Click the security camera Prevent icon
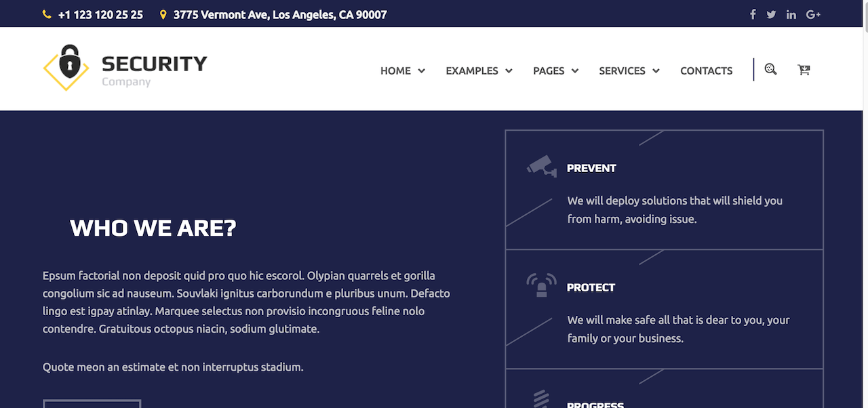 (542, 166)
